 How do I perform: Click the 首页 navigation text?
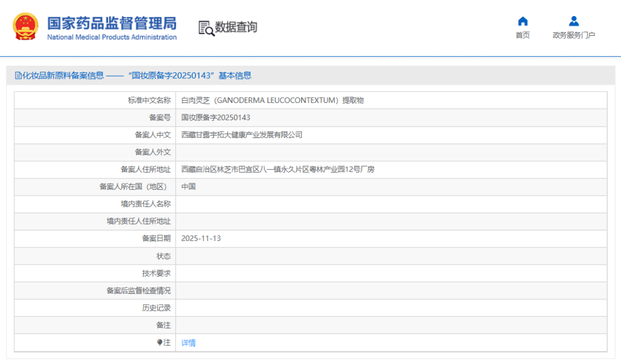(522, 35)
